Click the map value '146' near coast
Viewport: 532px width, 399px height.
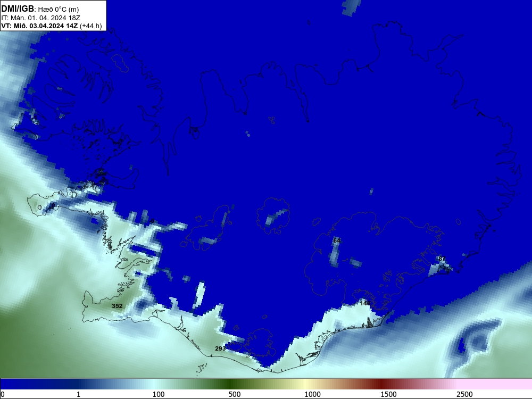tap(365, 303)
